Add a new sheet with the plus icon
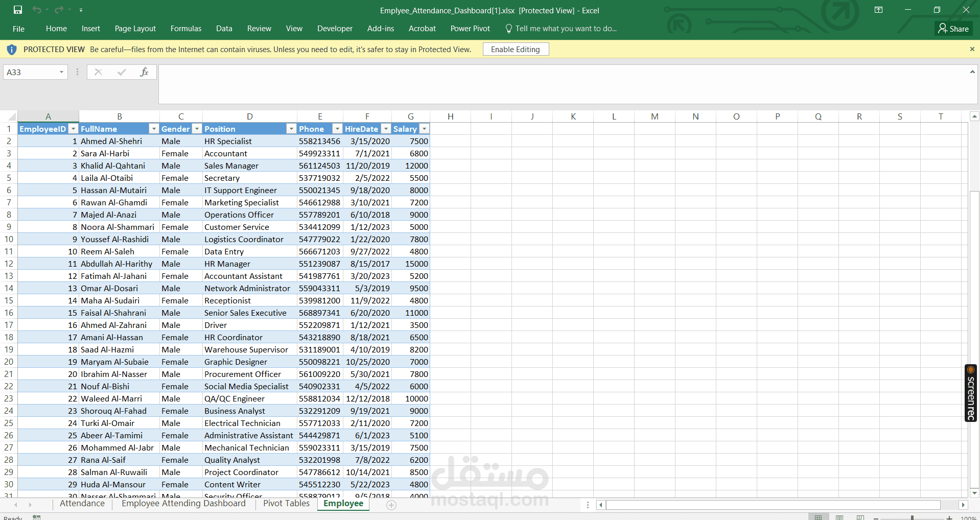980x520 pixels. 391,505
